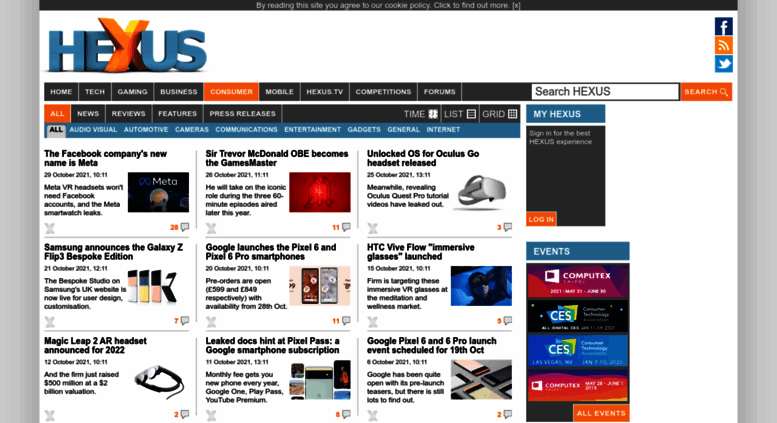
Task: Open the RSS feed icon
Action: click(x=723, y=45)
